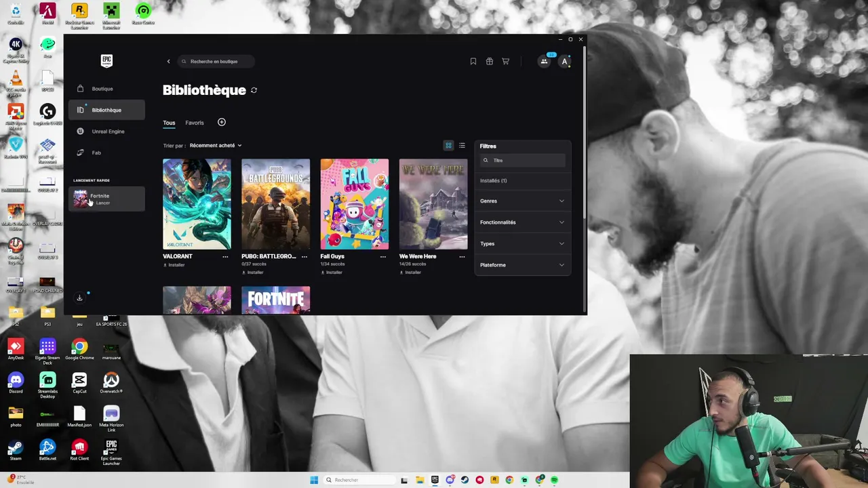
Task: Select the Steam desktop shortcut
Action: (x=16, y=450)
